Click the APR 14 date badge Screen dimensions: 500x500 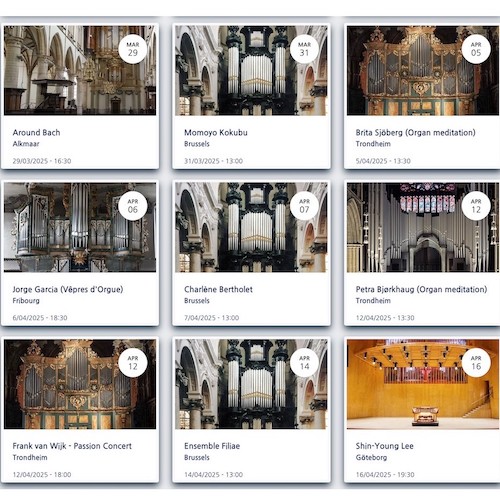304,363
